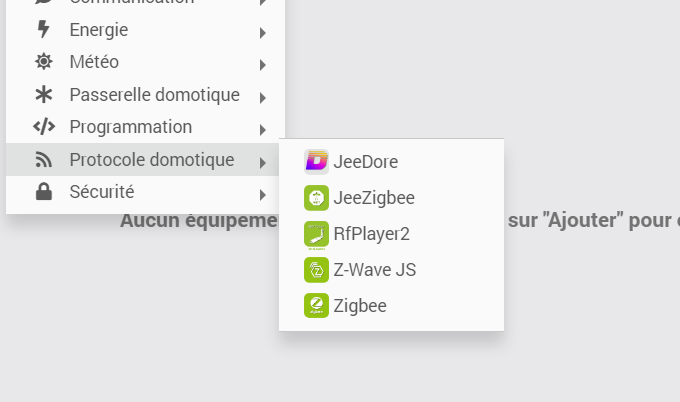The image size is (680, 402).
Task: Click the Protocole domotique submenu arrow
Action: [x=262, y=162]
